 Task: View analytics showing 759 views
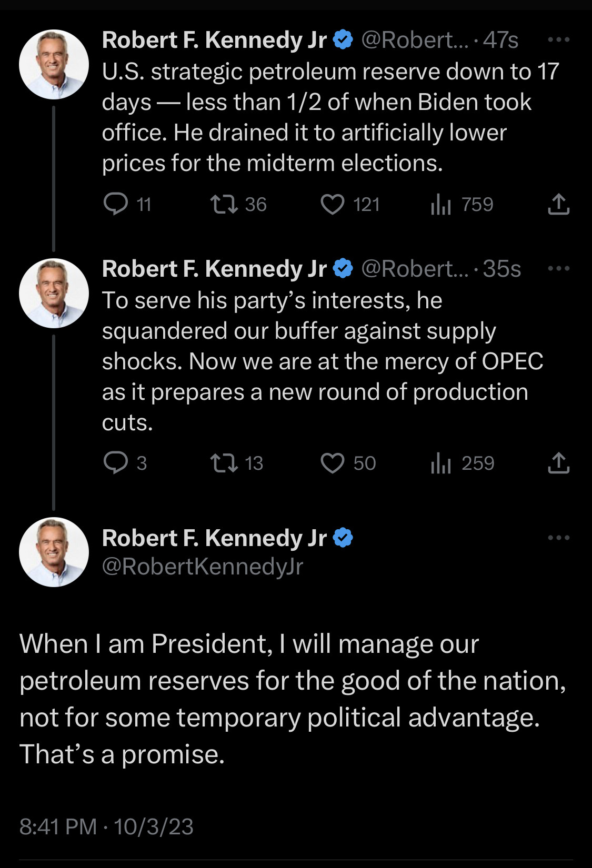click(441, 204)
